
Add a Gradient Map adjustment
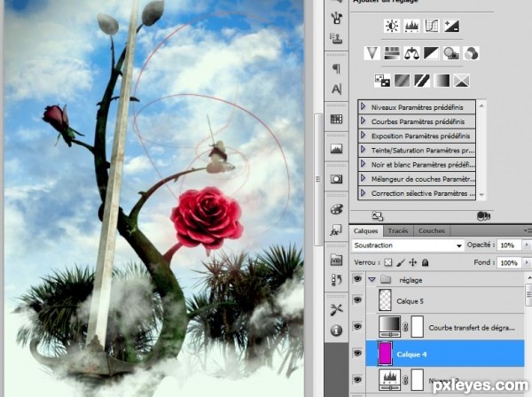click(x=442, y=81)
